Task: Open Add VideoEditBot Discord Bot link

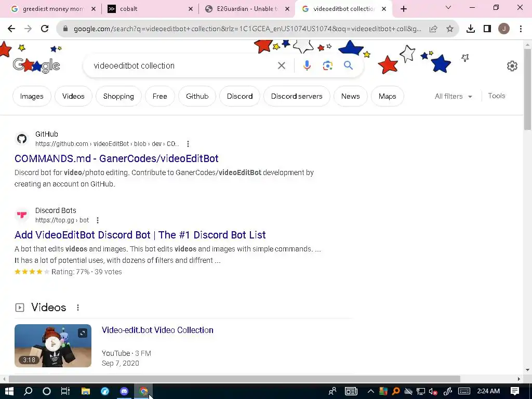Action: tap(140, 235)
